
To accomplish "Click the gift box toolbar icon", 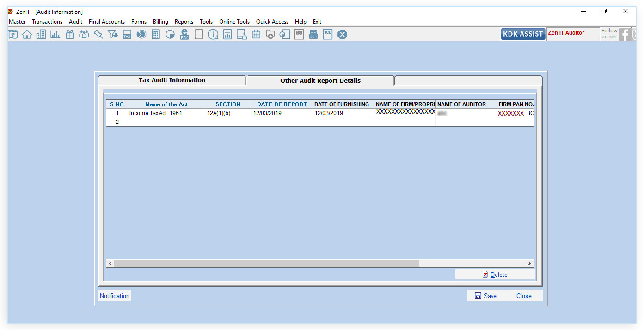I will tap(70, 34).
